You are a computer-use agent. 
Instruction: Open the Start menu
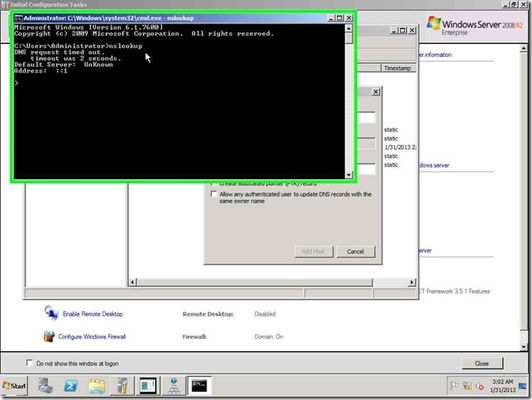coord(14,386)
